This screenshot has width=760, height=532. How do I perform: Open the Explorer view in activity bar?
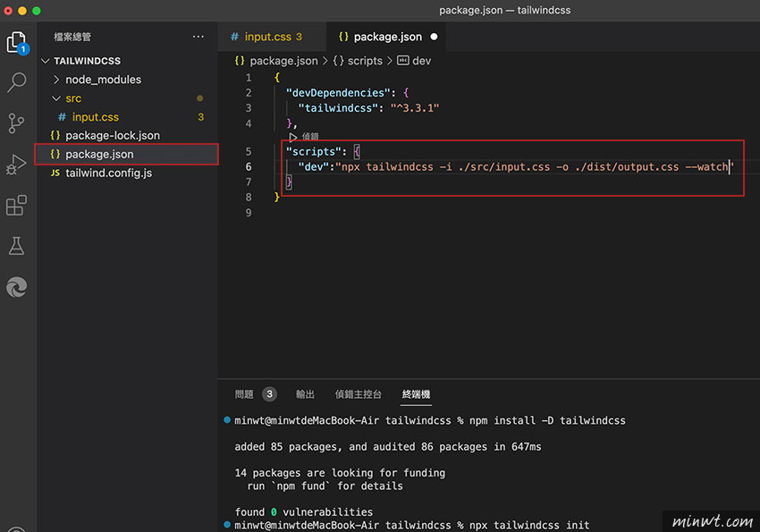(18, 43)
